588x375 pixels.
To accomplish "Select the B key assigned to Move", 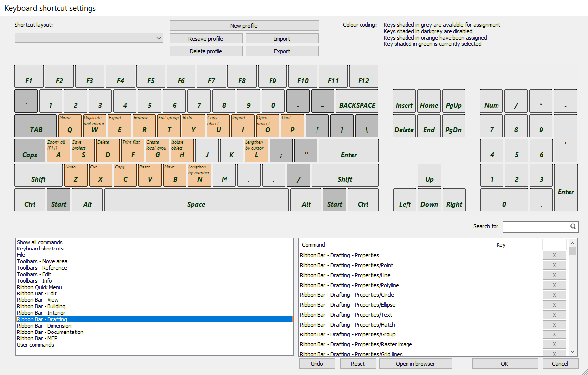I will pyautogui.click(x=175, y=175).
